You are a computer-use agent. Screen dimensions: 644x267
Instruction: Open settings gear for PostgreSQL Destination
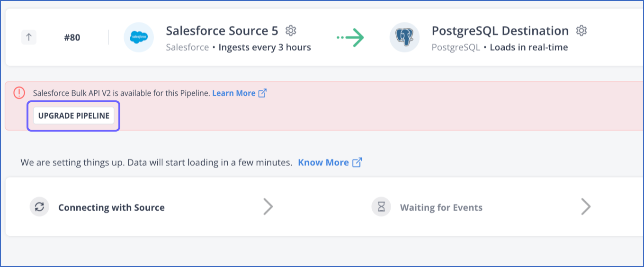pos(581,31)
